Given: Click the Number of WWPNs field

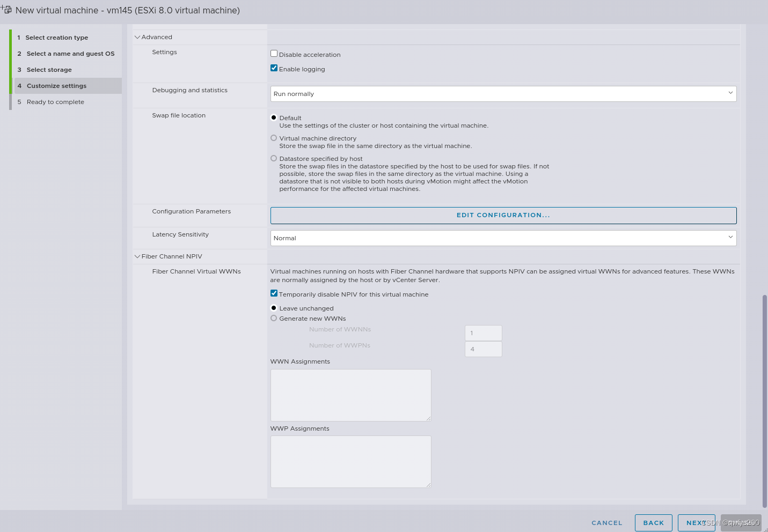Looking at the screenshot, I should pyautogui.click(x=483, y=349).
